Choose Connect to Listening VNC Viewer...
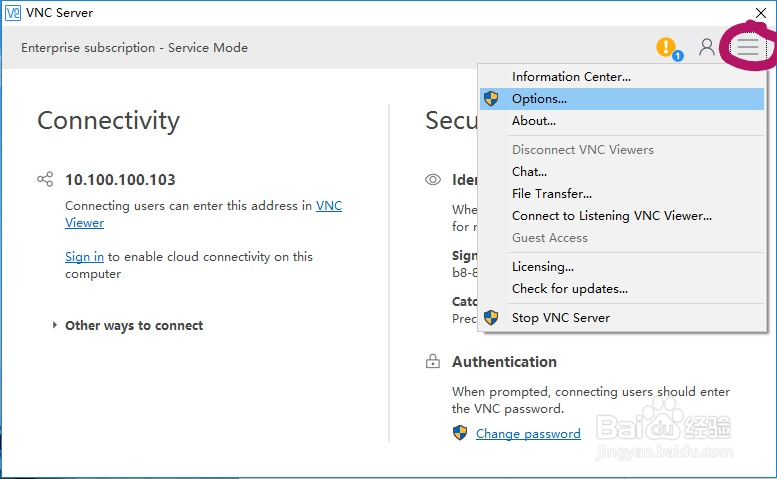 [x=611, y=216]
